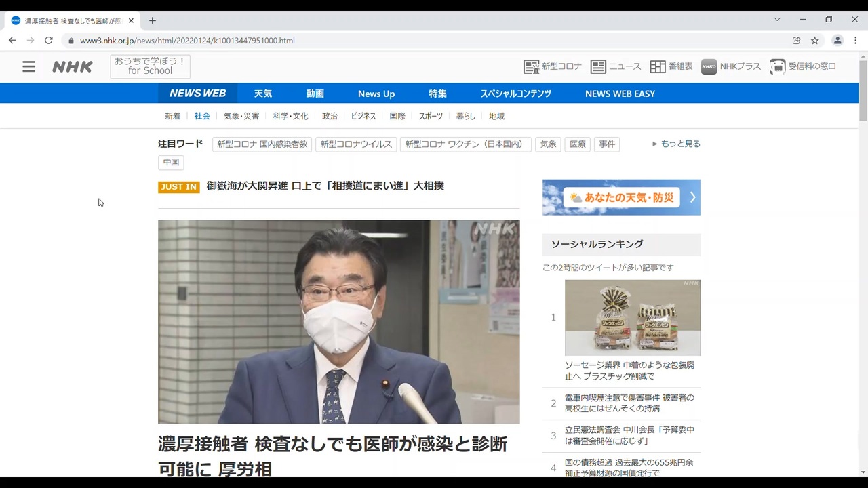Select the 地域 category
The width and height of the screenshot is (868, 488).
(x=496, y=116)
